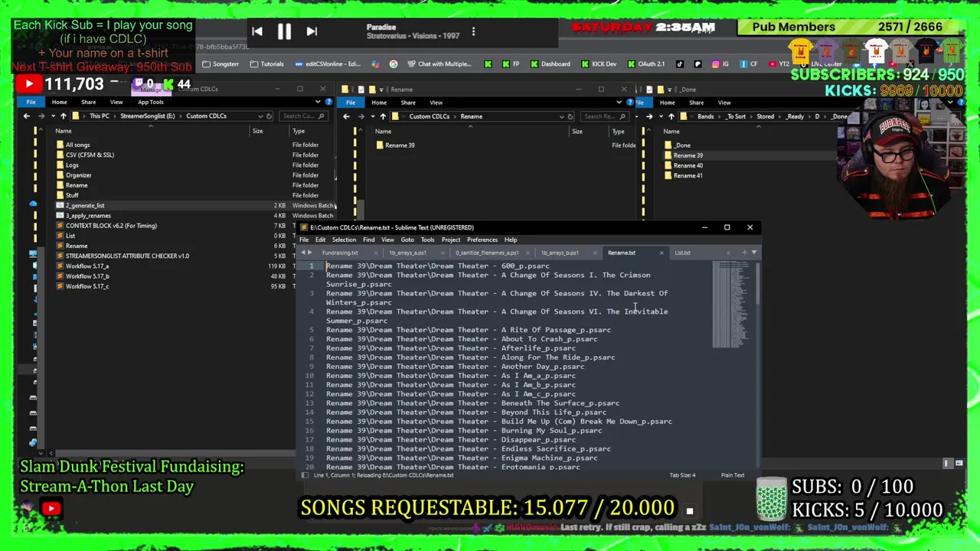Skip to previous track in the media overlay
980x551 pixels.
(257, 31)
